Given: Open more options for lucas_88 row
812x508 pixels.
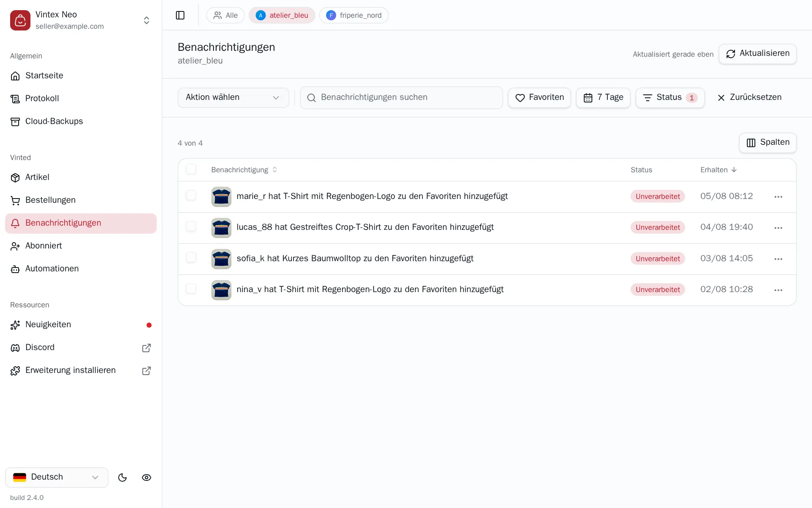Looking at the screenshot, I should click(x=778, y=228).
